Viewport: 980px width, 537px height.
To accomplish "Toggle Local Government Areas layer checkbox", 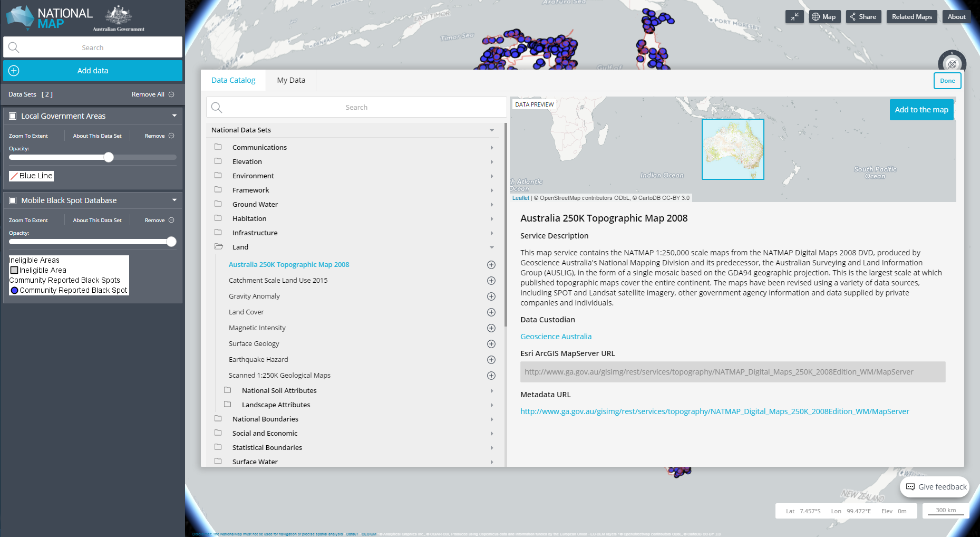I will tap(13, 116).
